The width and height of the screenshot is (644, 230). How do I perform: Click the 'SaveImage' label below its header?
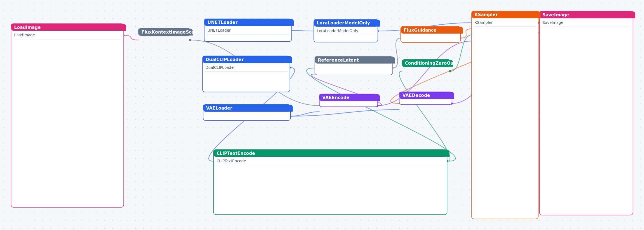(x=553, y=22)
